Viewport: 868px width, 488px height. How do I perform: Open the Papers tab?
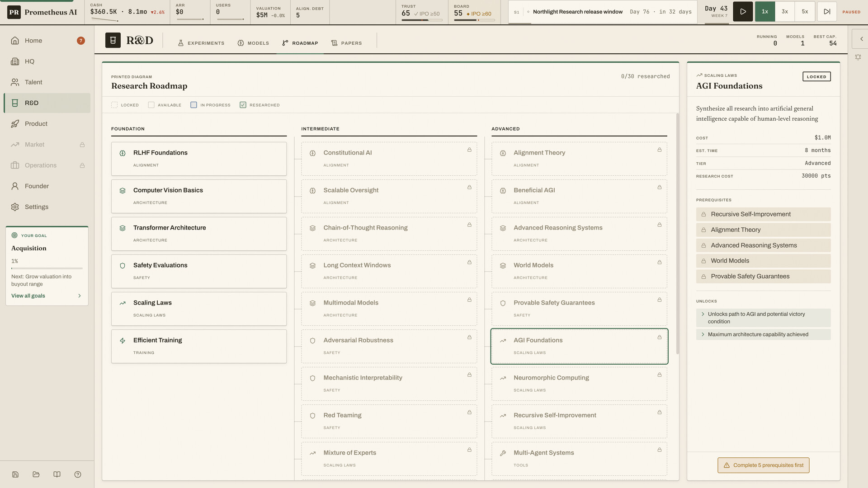[x=347, y=43]
